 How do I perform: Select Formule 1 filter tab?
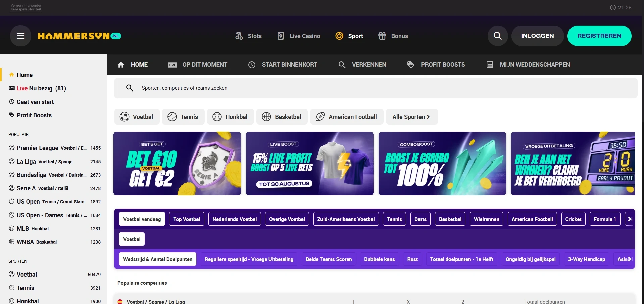tap(605, 219)
